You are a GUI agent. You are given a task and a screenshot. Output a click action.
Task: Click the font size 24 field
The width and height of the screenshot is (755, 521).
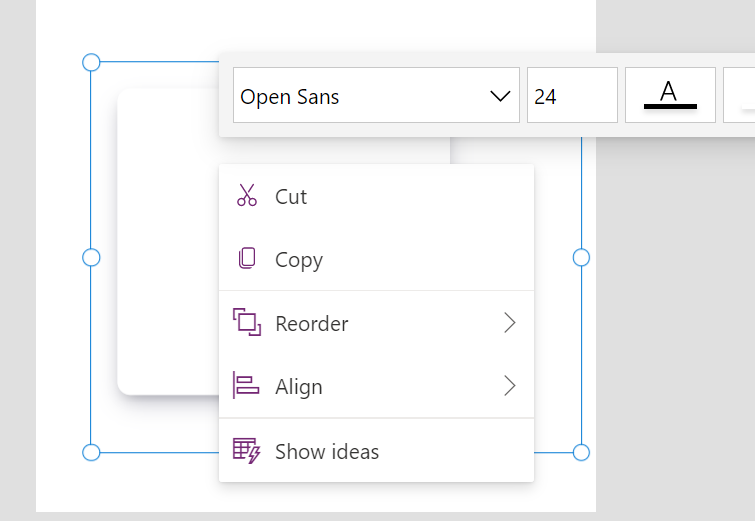tap(572, 95)
